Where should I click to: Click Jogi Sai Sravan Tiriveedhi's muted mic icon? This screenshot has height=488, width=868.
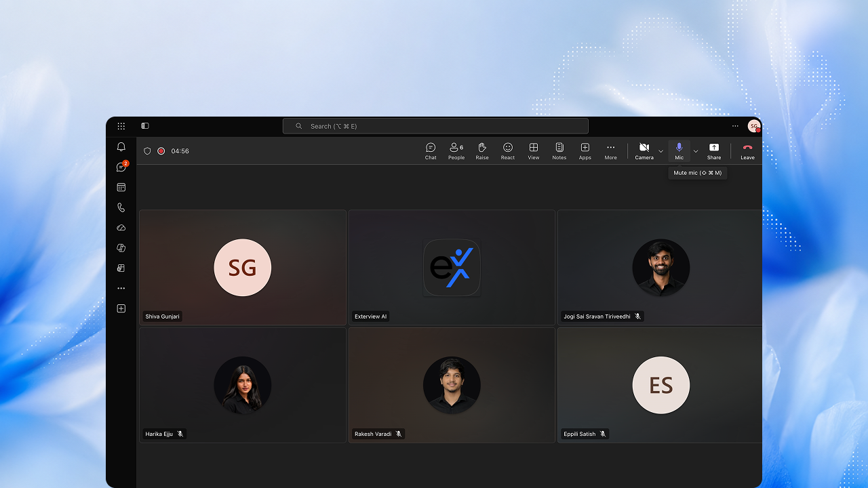coord(637,317)
